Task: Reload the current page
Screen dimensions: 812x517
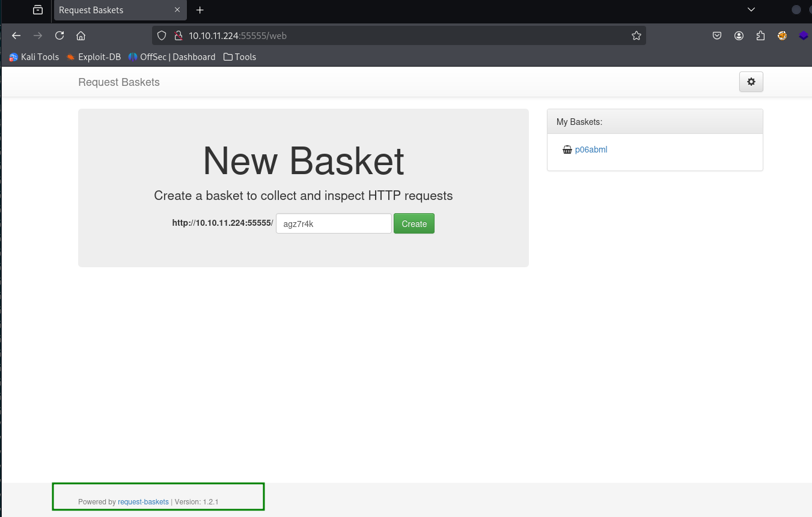Action: click(60, 35)
